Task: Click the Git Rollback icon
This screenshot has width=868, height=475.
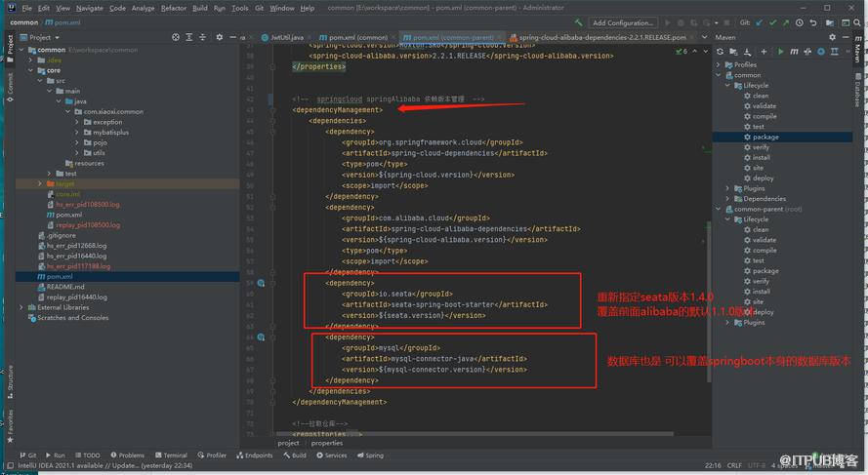Action: [812, 22]
